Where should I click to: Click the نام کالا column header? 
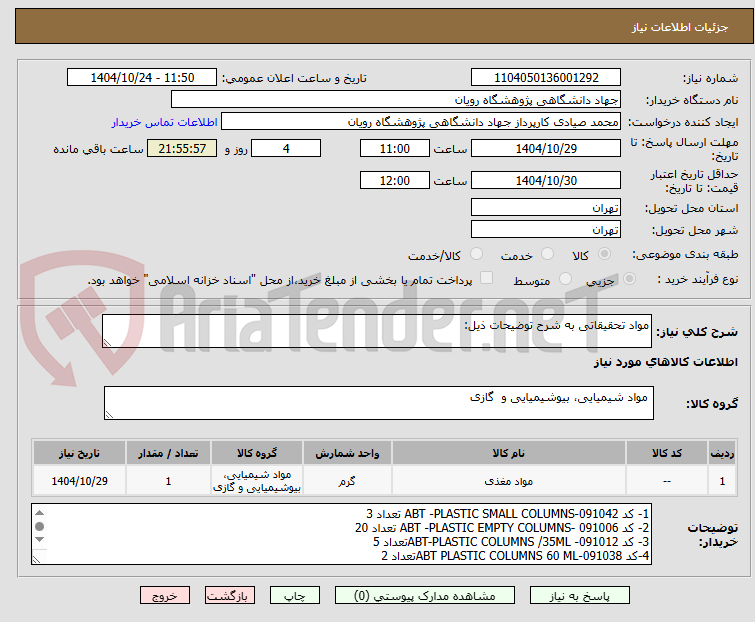click(x=508, y=453)
